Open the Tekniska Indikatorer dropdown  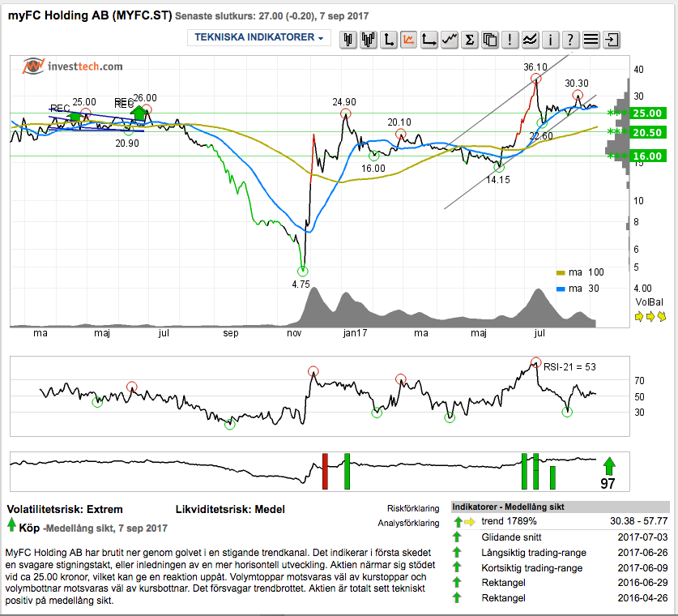click(258, 37)
